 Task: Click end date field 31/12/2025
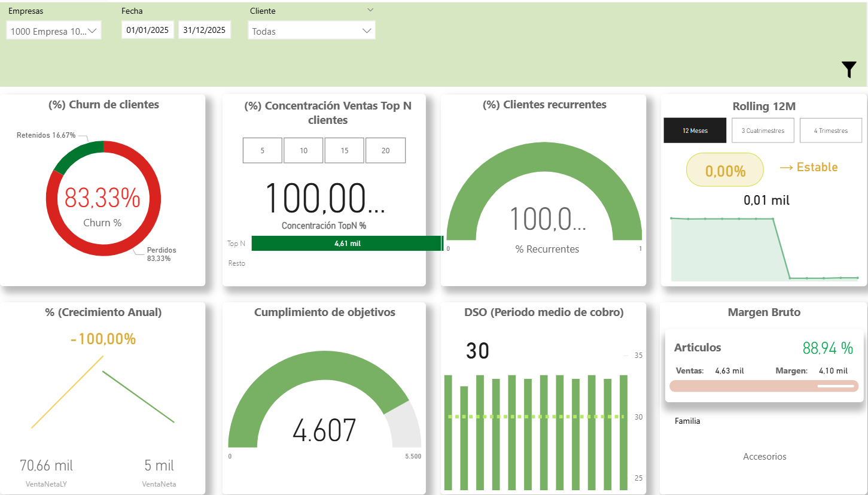(x=205, y=30)
